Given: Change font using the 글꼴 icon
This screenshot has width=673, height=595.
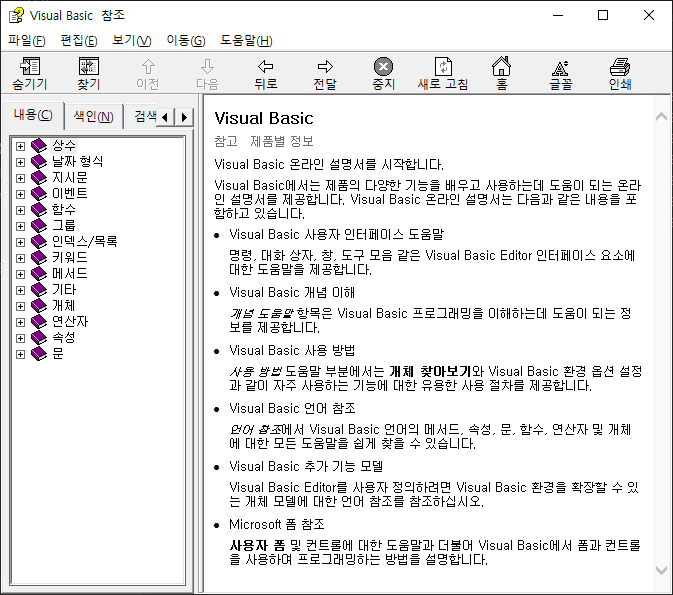Looking at the screenshot, I should click(561, 67).
